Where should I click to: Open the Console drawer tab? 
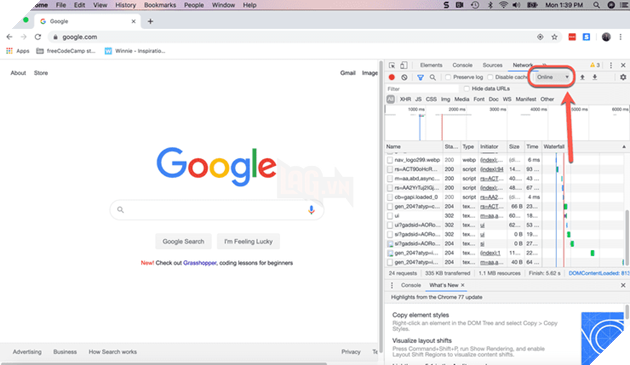(411, 285)
